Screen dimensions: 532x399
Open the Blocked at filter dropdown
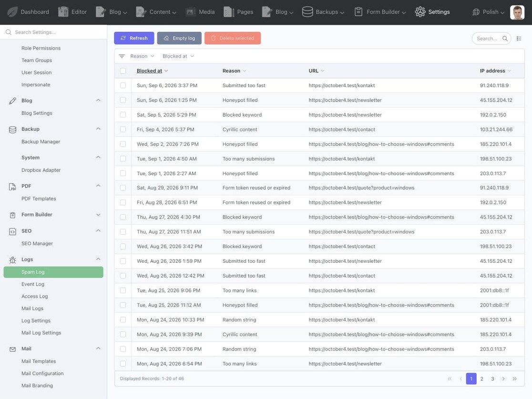[x=178, y=56]
